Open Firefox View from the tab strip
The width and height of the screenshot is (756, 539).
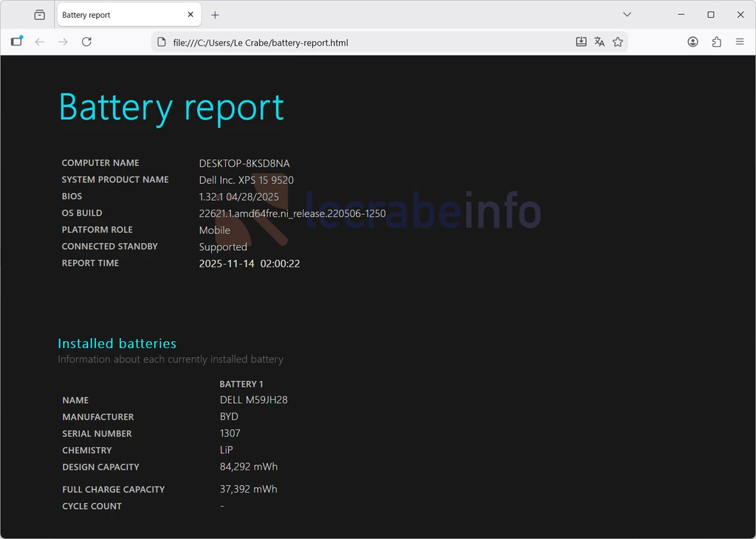click(40, 15)
